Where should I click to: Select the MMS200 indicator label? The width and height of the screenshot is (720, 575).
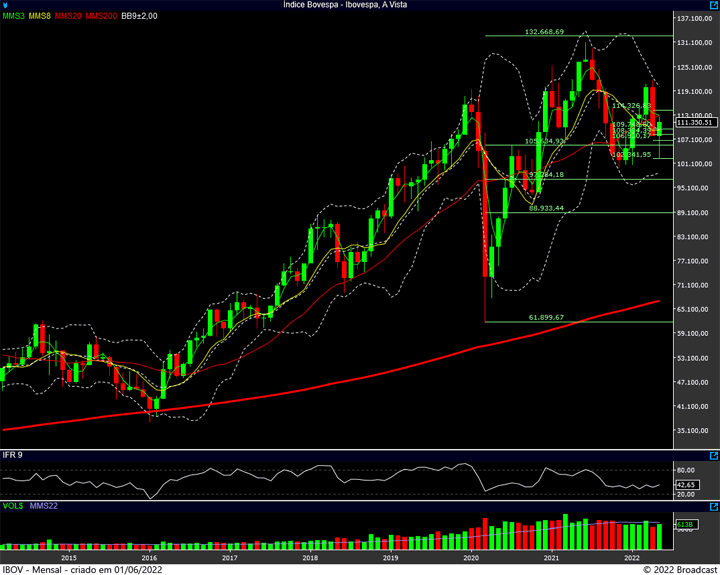(x=99, y=17)
